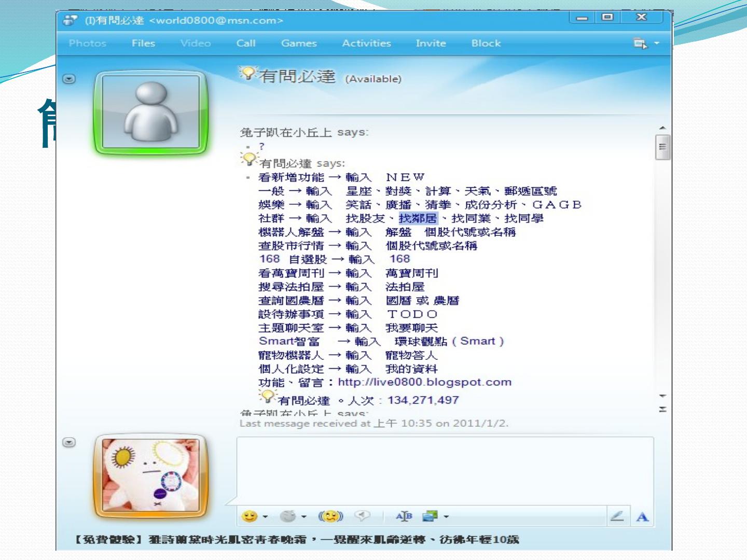Click the 168 自選股 line

click(x=335, y=259)
